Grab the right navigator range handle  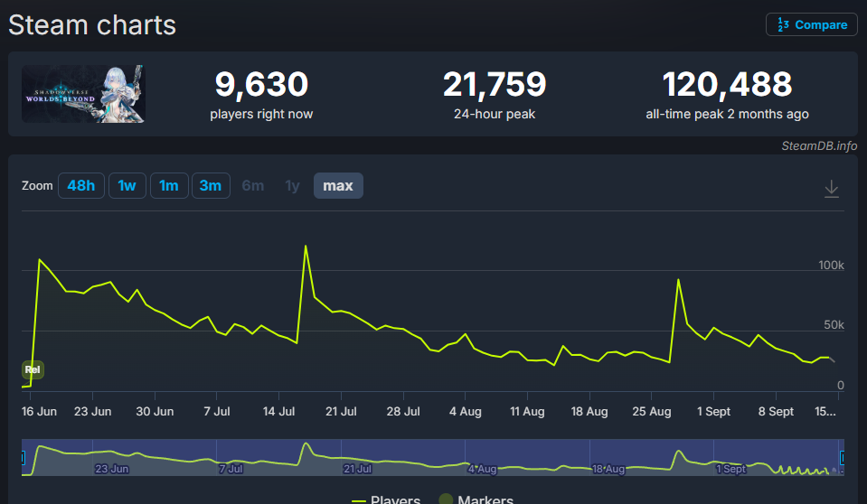842,458
